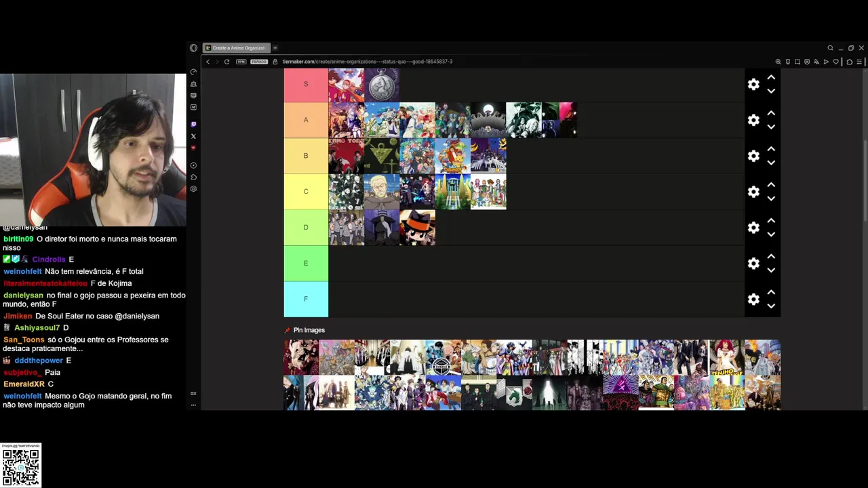Open browser settings hexagon in sidebar

click(193, 189)
